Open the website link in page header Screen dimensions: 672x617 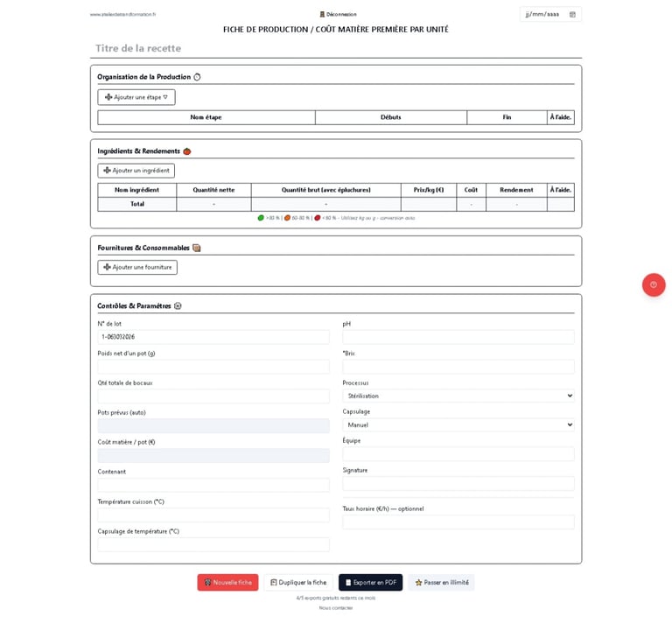[123, 14]
